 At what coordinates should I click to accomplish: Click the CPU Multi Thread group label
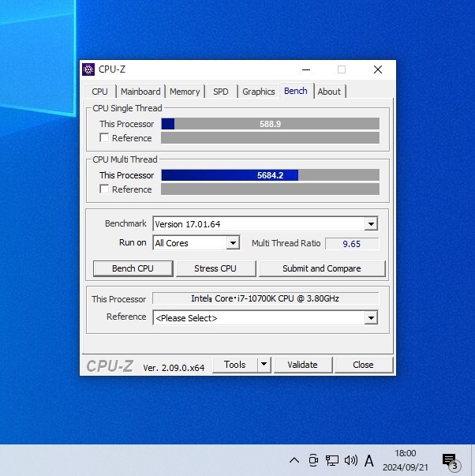click(125, 159)
